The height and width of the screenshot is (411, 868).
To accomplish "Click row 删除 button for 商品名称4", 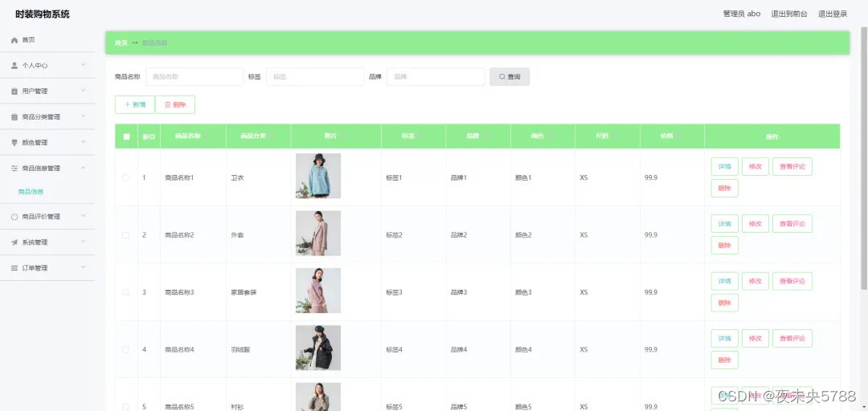I will [x=725, y=360].
